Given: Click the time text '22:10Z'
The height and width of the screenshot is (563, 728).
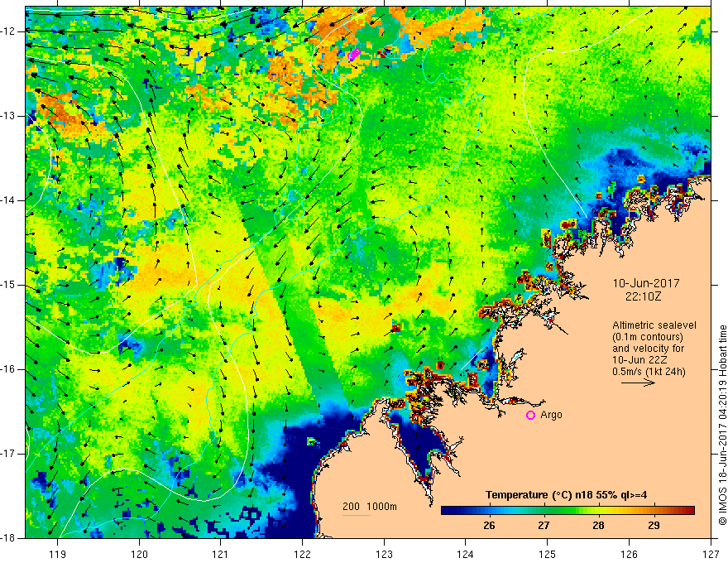Looking at the screenshot, I should pyautogui.click(x=643, y=296).
